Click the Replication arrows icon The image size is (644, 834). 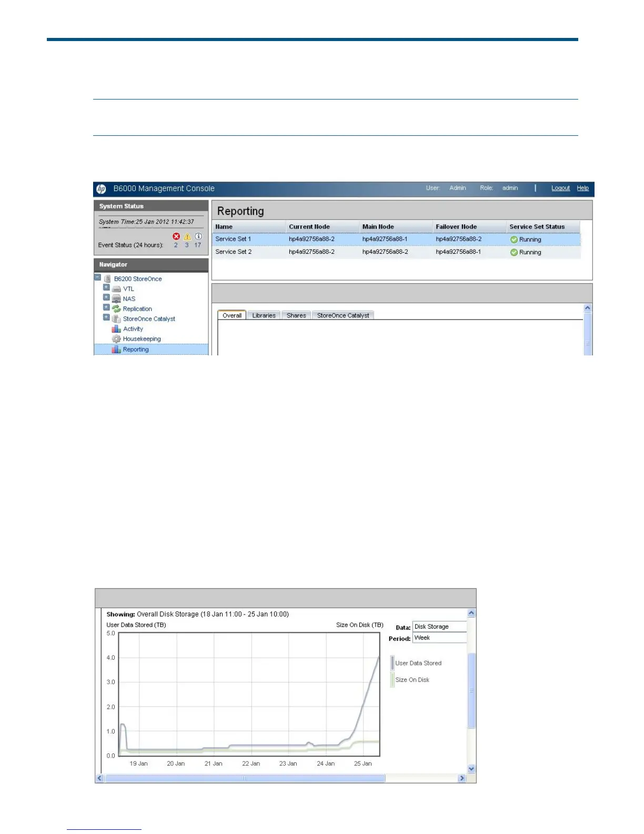coord(117,309)
